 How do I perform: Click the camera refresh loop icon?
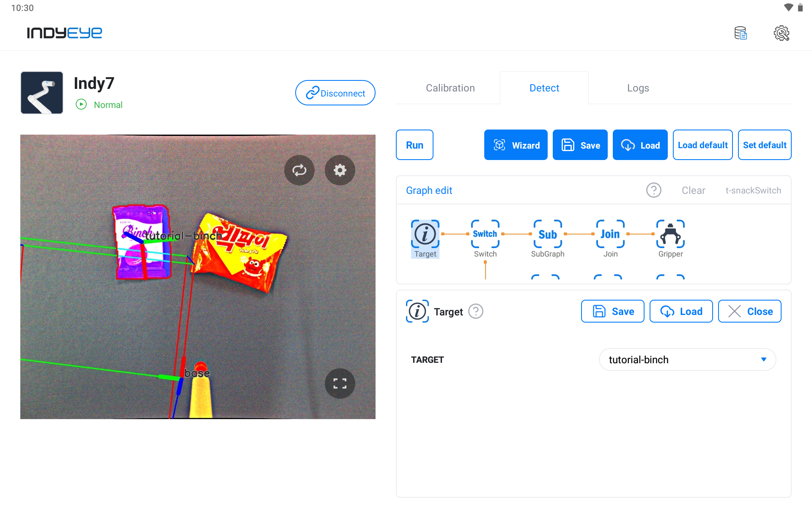(x=299, y=170)
